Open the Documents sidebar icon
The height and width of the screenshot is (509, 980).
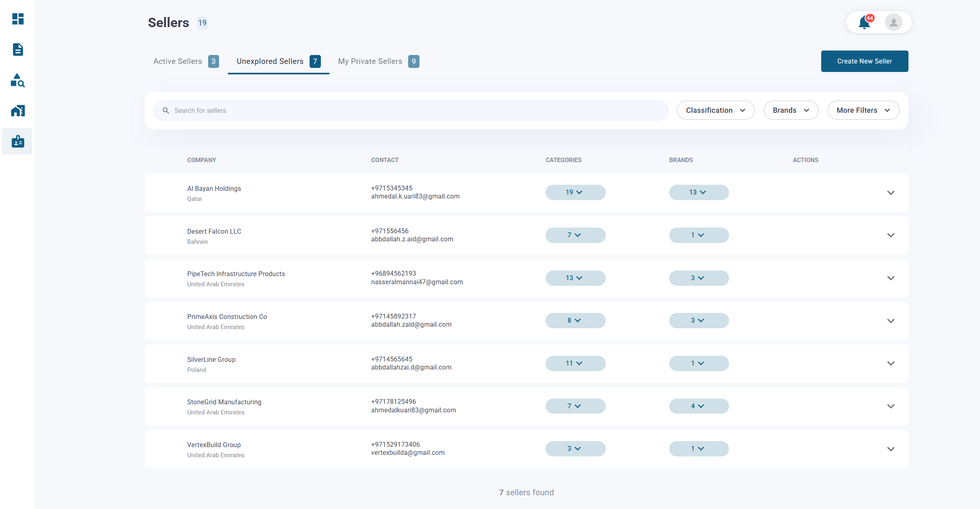(x=17, y=49)
